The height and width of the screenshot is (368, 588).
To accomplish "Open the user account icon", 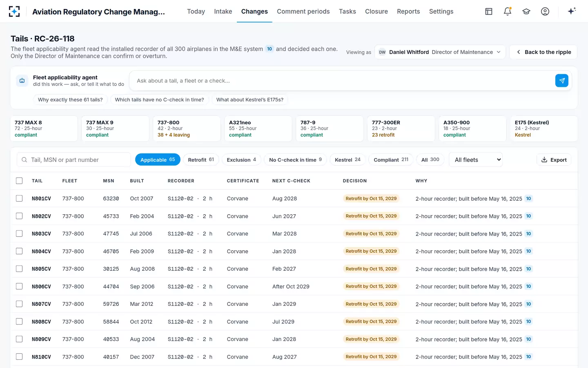I will click(x=545, y=11).
